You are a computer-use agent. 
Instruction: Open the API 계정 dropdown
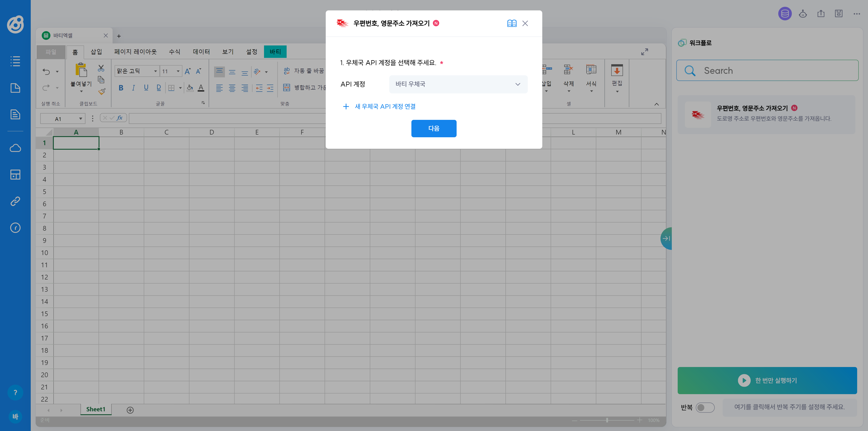(458, 84)
